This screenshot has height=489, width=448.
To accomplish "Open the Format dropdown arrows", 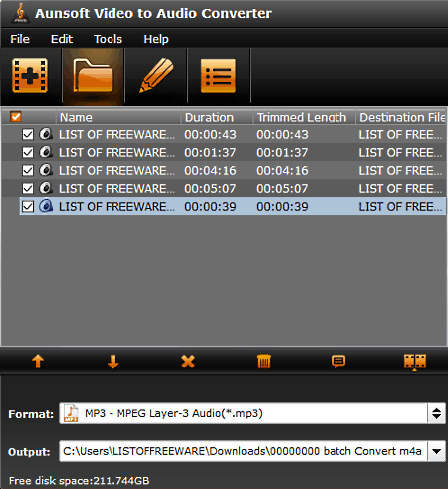I will [x=437, y=413].
